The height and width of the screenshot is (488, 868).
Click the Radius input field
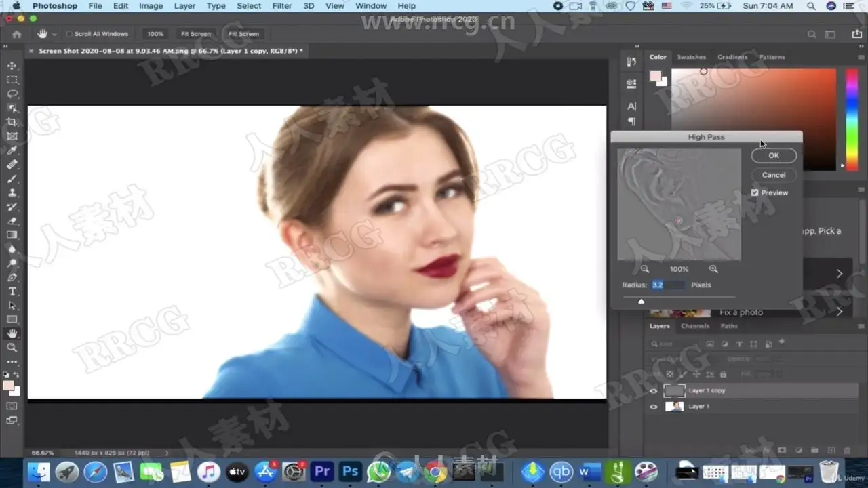[668, 285]
